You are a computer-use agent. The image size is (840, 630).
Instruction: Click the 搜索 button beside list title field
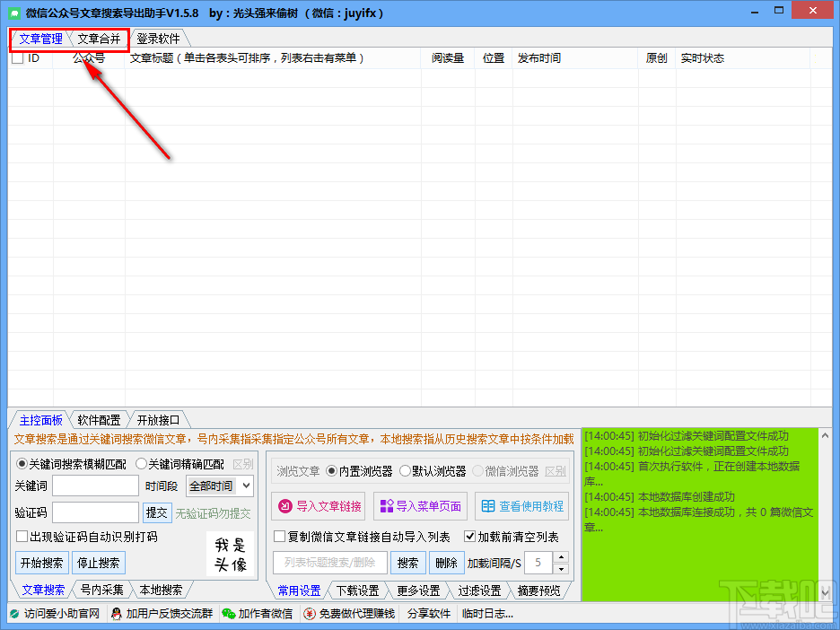407,563
